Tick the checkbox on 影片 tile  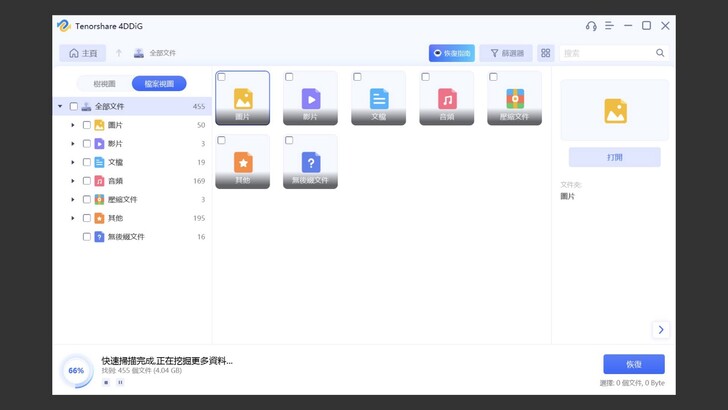click(289, 77)
